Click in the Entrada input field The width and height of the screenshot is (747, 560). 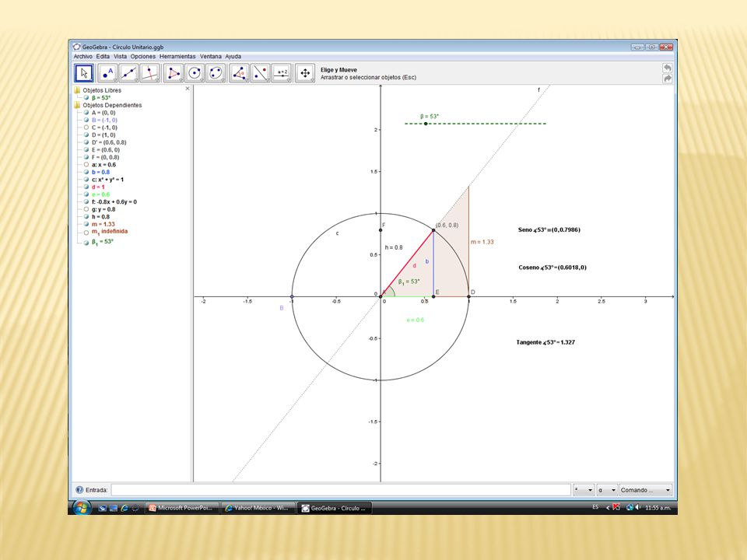341,489
